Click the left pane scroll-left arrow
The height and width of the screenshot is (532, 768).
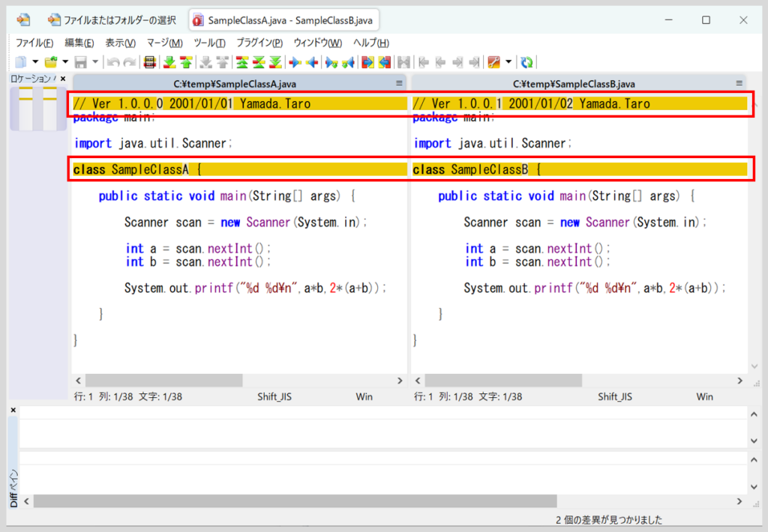coord(78,381)
